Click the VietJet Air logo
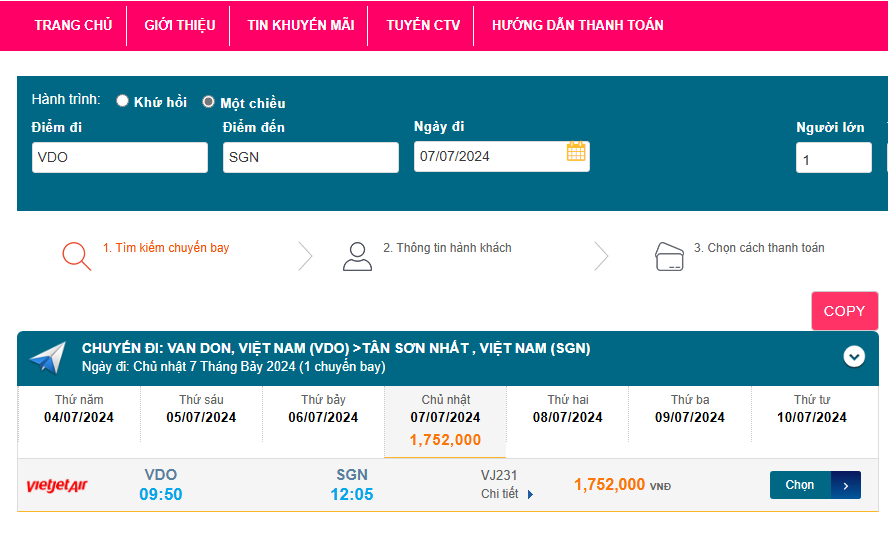Screen dimensions: 888x545 57,486
